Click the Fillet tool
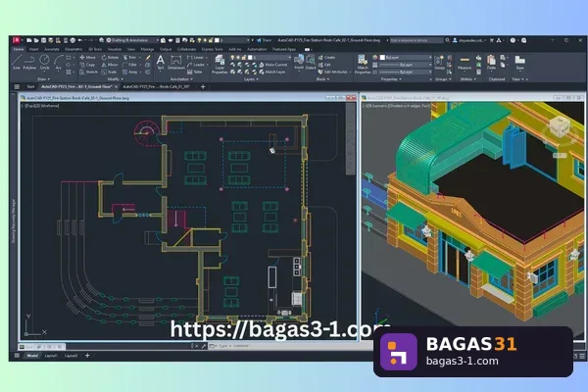Viewport: 588px width, 392px height. [129, 65]
